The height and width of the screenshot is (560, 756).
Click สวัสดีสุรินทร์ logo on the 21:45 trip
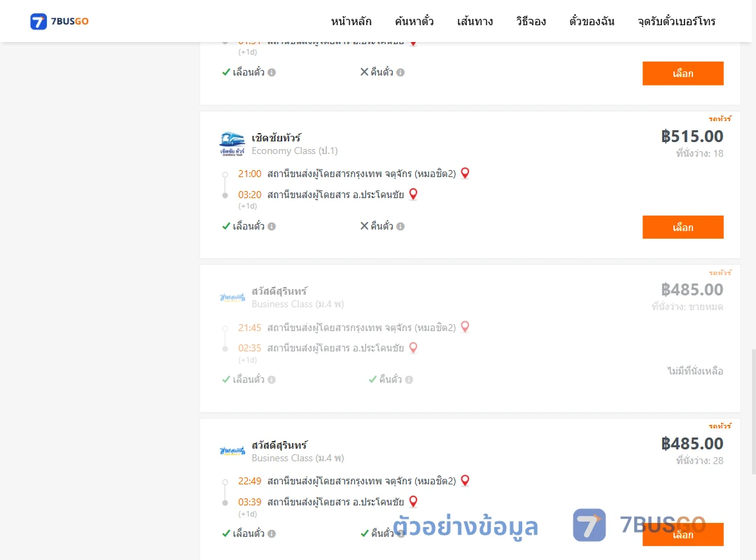(x=232, y=297)
